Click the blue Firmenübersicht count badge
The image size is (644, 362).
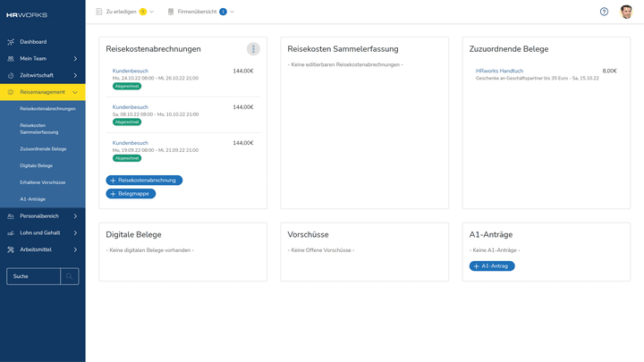(223, 12)
